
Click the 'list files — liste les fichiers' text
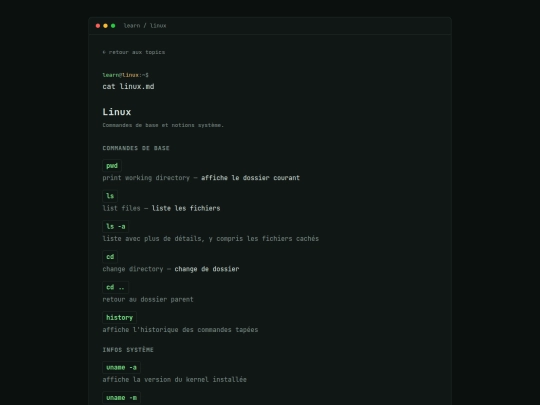coord(161,208)
